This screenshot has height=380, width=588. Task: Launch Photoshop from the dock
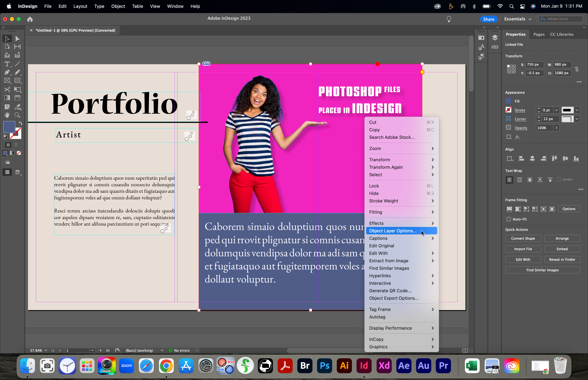point(324,366)
